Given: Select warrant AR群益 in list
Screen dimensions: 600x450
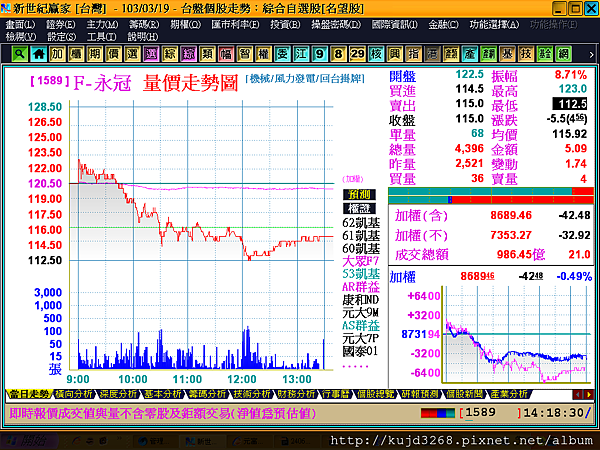Looking at the screenshot, I should coord(361,287).
